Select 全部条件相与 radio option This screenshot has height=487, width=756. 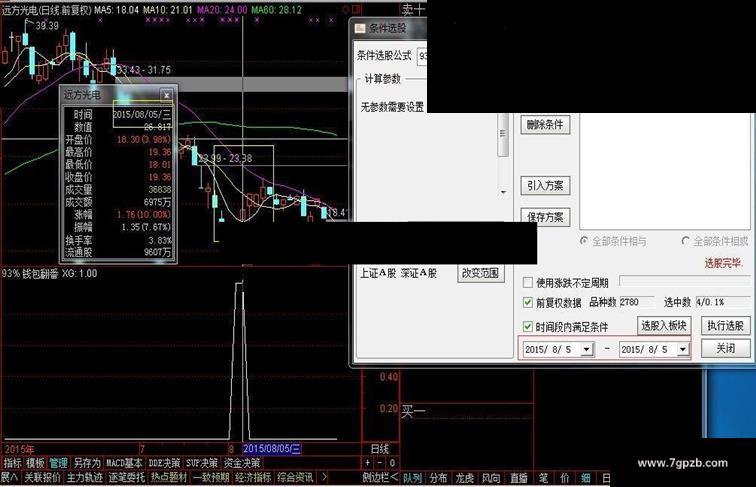coord(584,241)
